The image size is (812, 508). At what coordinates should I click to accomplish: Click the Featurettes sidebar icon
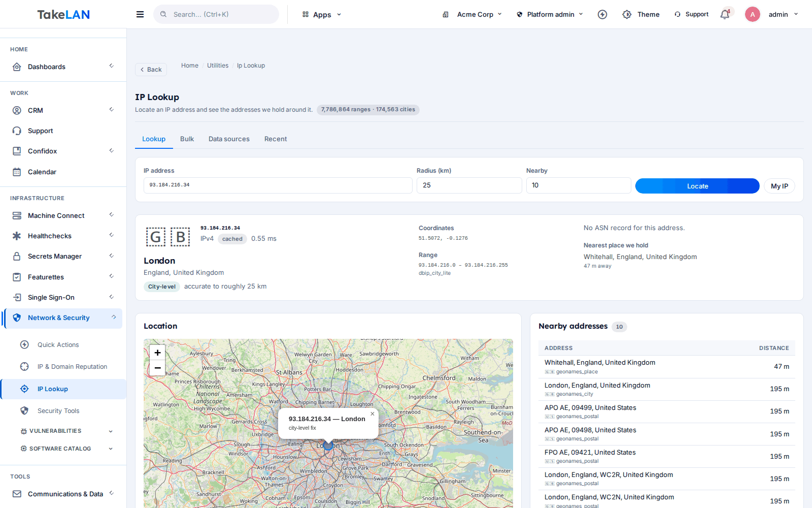(x=17, y=277)
